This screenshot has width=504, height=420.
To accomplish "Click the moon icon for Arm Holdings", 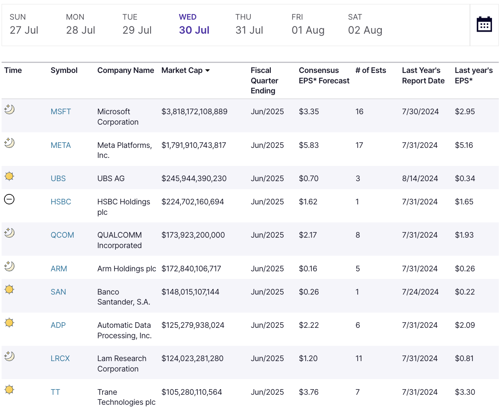I will [9, 266].
